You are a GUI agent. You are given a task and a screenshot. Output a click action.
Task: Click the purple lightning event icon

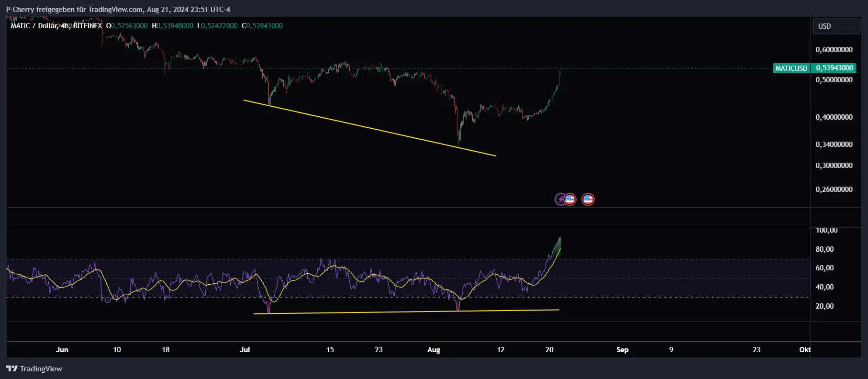coord(560,199)
